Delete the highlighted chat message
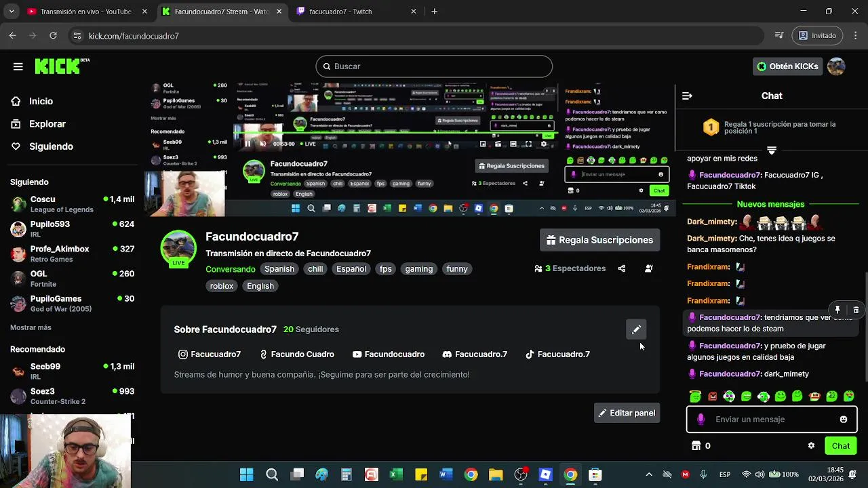868x488 pixels. pos(856,310)
